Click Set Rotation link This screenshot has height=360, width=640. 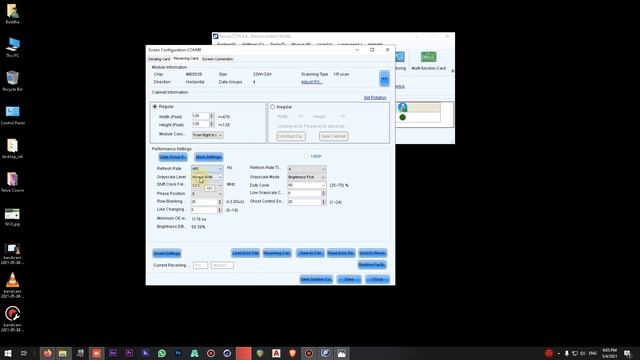tap(375, 98)
